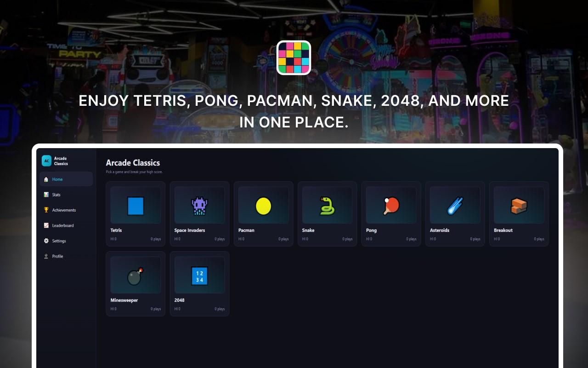Click the Tetris blue block icon
The height and width of the screenshot is (368, 588).
click(136, 206)
